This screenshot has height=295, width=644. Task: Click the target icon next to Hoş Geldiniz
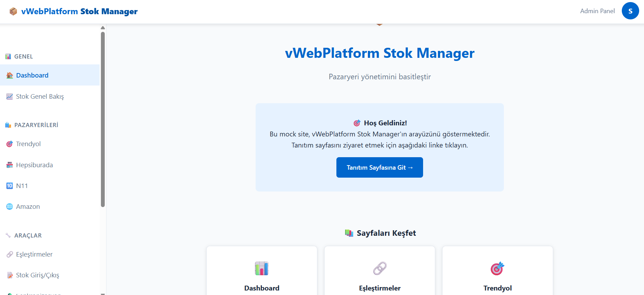point(357,123)
